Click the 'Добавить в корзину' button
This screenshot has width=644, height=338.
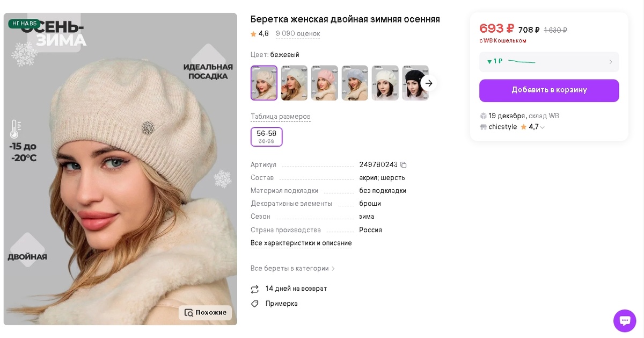point(549,90)
